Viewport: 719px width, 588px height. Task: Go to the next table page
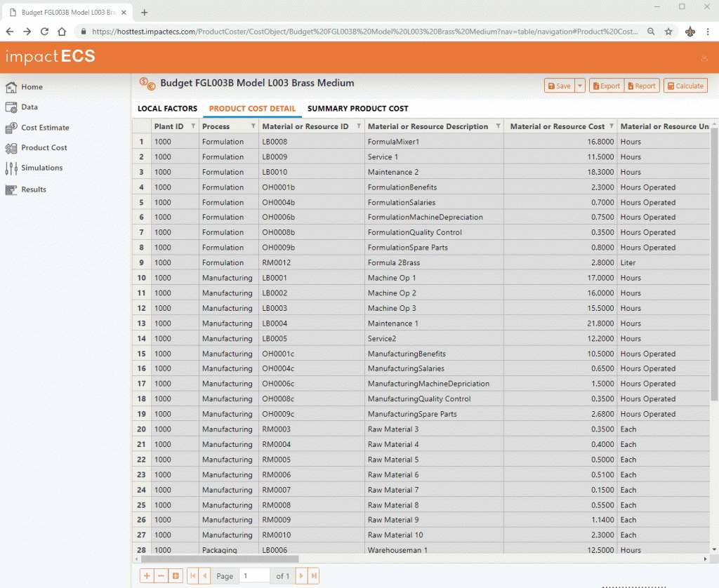[x=301, y=575]
